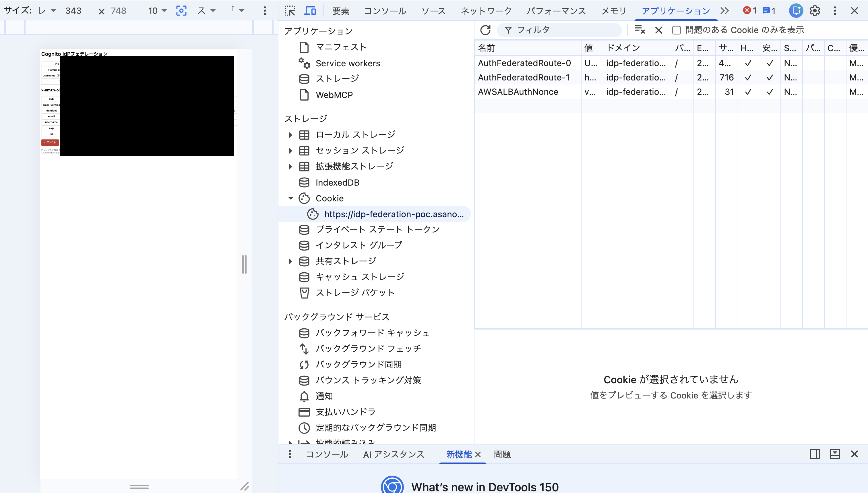Expand 拡張機能ストレージ tree arrow
Screen dimensions: 868x493
(290, 166)
